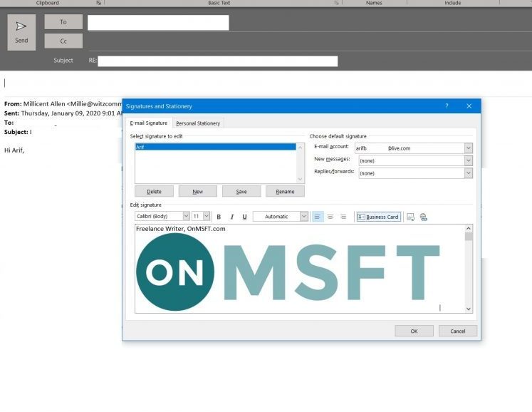Create a New signature
Viewport: 532px width, 412px height.
tap(197, 191)
